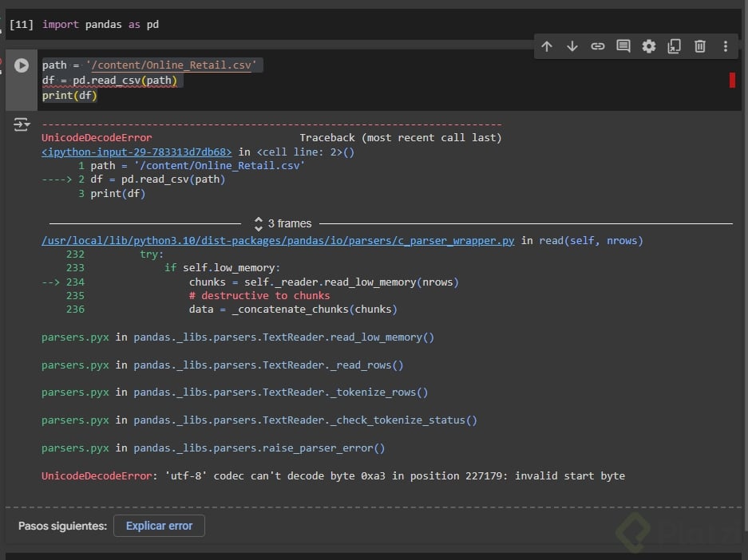748x560 pixels.
Task: Open c_parser_wrapper.py file path link
Action: pyautogui.click(x=278, y=240)
